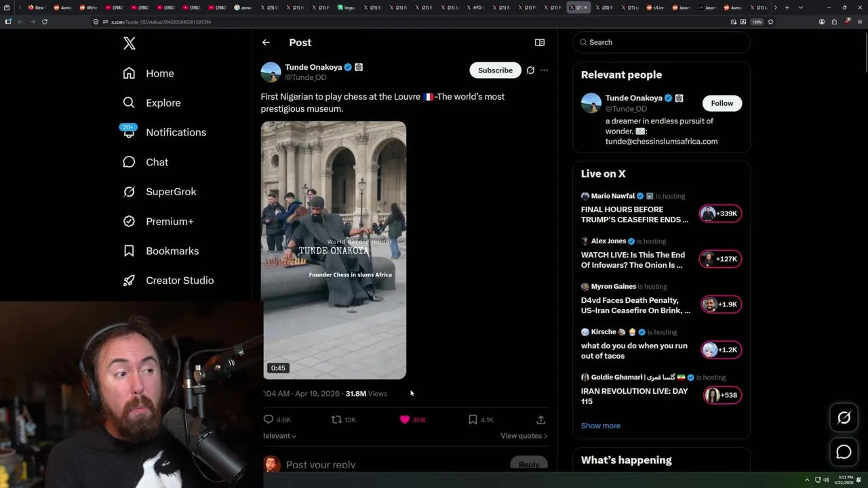Click the +1.9K listeners badge
The width and height of the screenshot is (868, 488).
720,304
